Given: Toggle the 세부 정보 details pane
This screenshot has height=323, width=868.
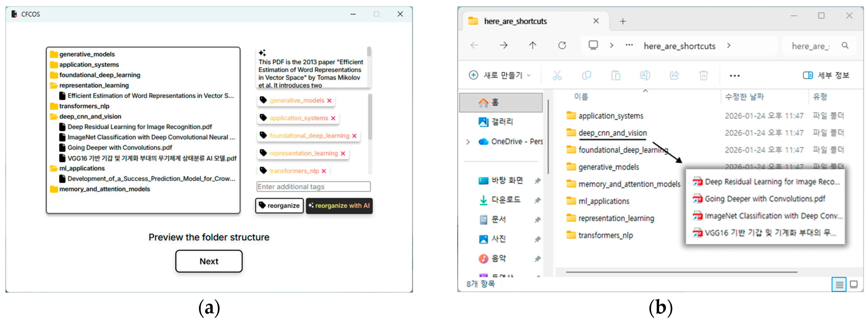Looking at the screenshot, I should [x=826, y=75].
